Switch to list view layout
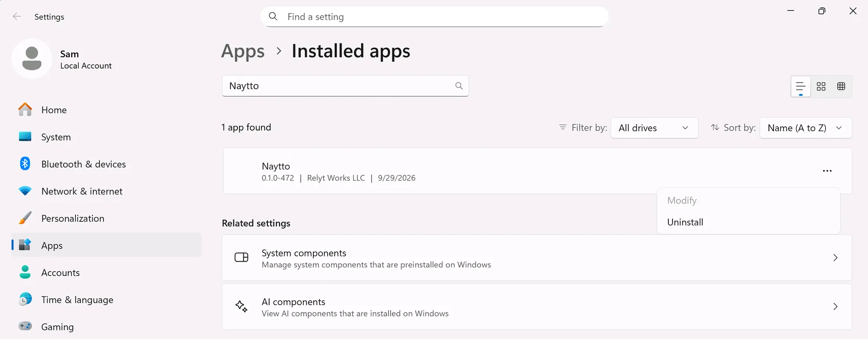Screen dimensions: 868x339 801,86
